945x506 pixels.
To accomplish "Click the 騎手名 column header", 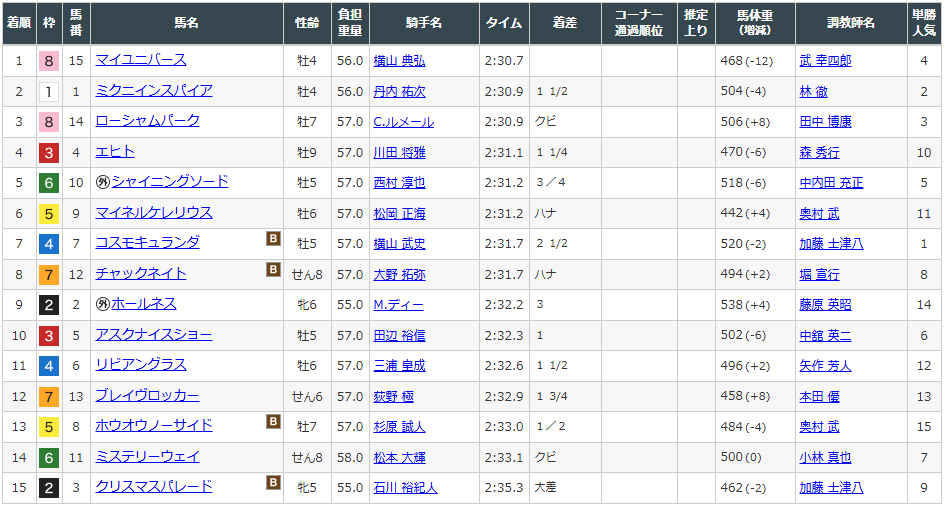I will 424,22.
